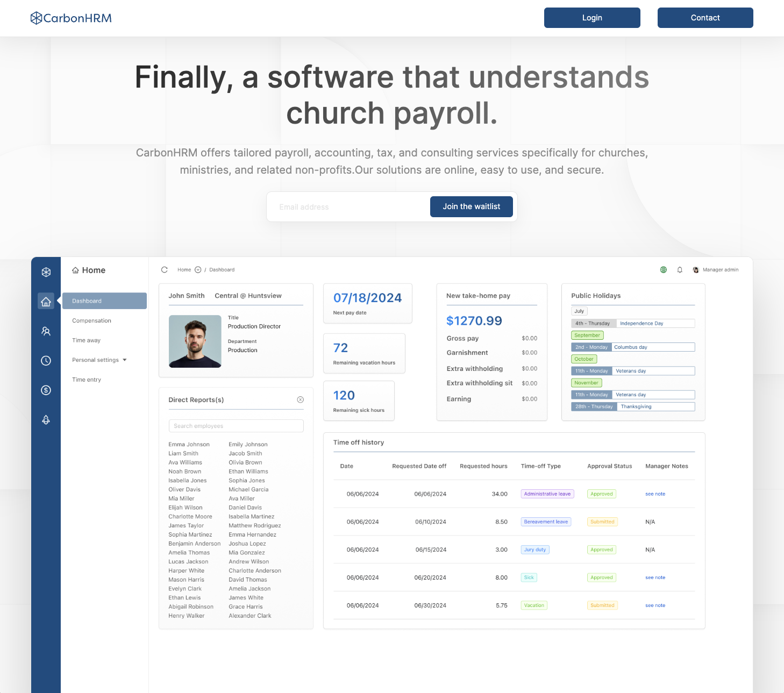
Task: Click employee Henry Walker
Action: point(187,616)
